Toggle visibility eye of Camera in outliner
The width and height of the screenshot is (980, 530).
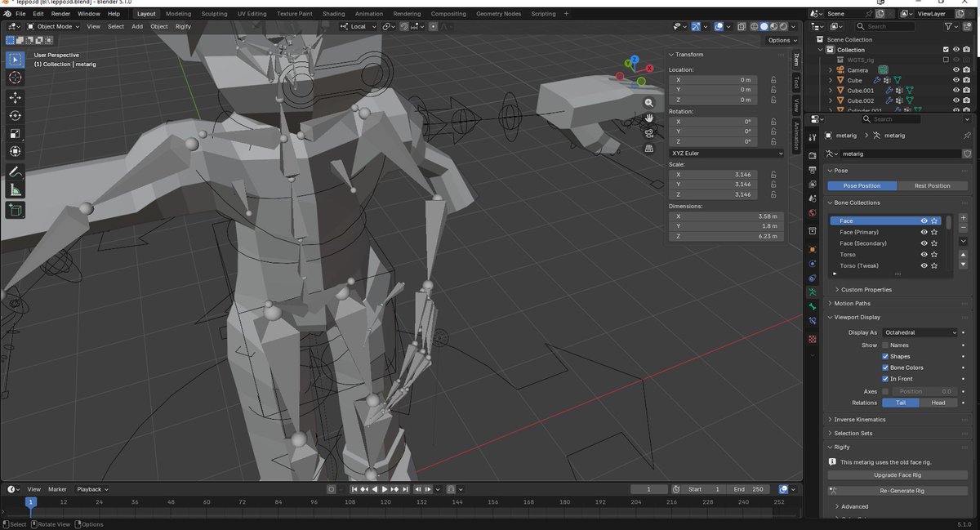pyautogui.click(x=955, y=70)
